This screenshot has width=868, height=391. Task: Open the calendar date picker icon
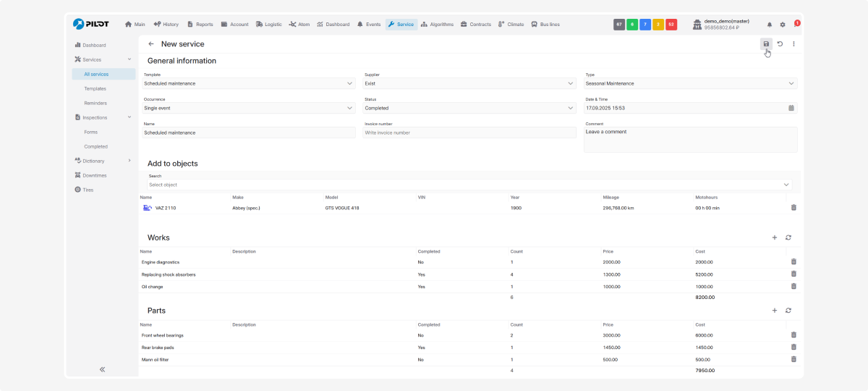coord(791,108)
